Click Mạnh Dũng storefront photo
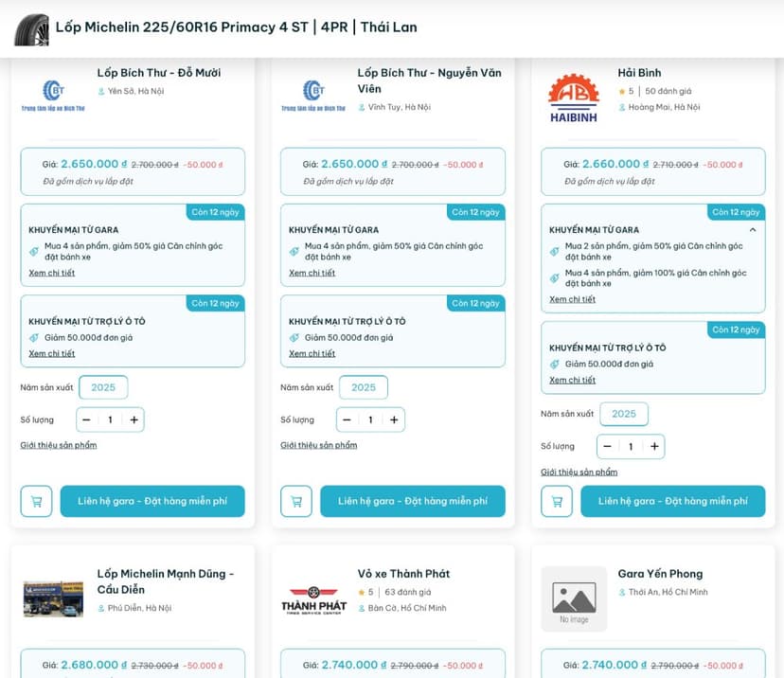This screenshot has width=784, height=678. click(x=53, y=599)
